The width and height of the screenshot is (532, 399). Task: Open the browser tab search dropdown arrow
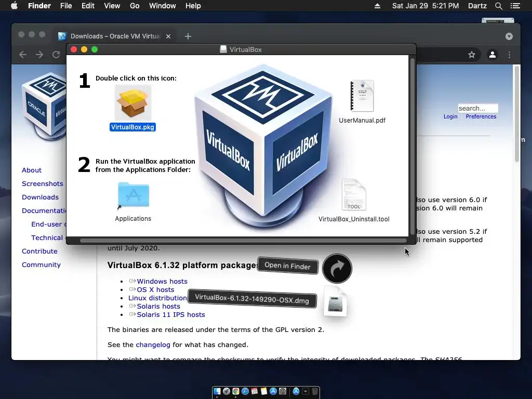click(x=509, y=36)
